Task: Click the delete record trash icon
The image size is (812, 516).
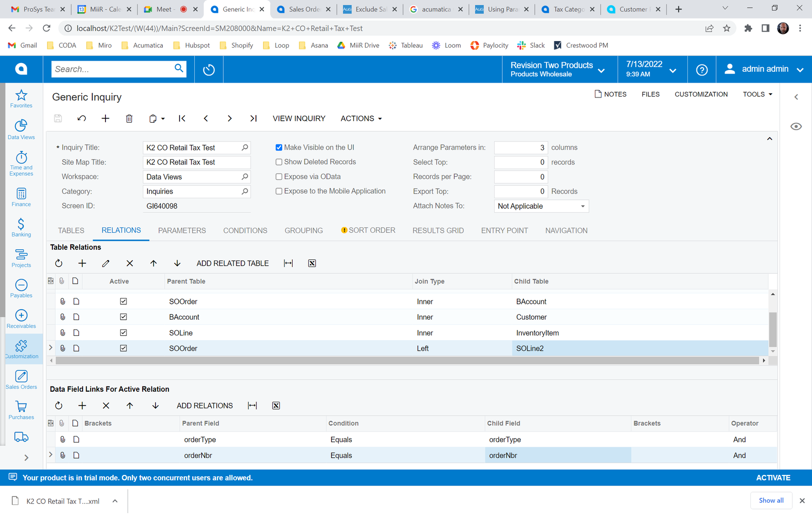Action: [129, 118]
